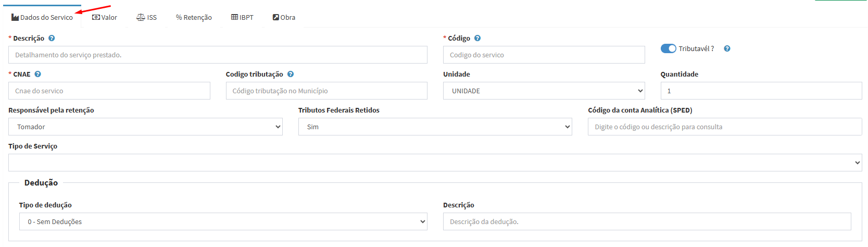Viewport: 868px width, 247px height.
Task: Switch to the Valor tab
Action: point(105,18)
